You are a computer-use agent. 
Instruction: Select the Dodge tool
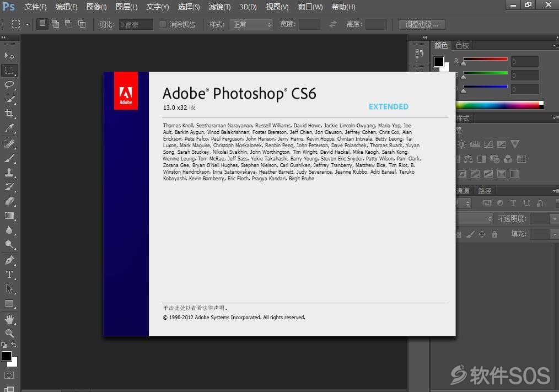[9, 244]
